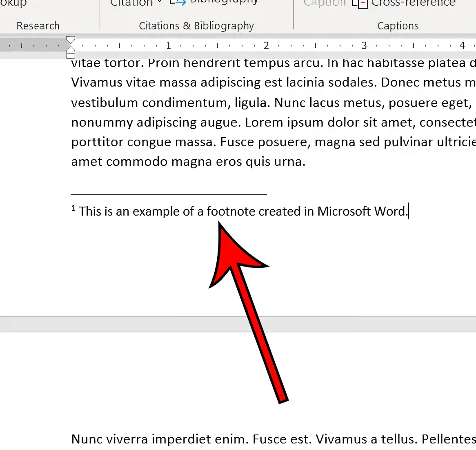Click 'example' in the footnote text
Screen dimensions: 476x450
pyautogui.click(x=156, y=212)
